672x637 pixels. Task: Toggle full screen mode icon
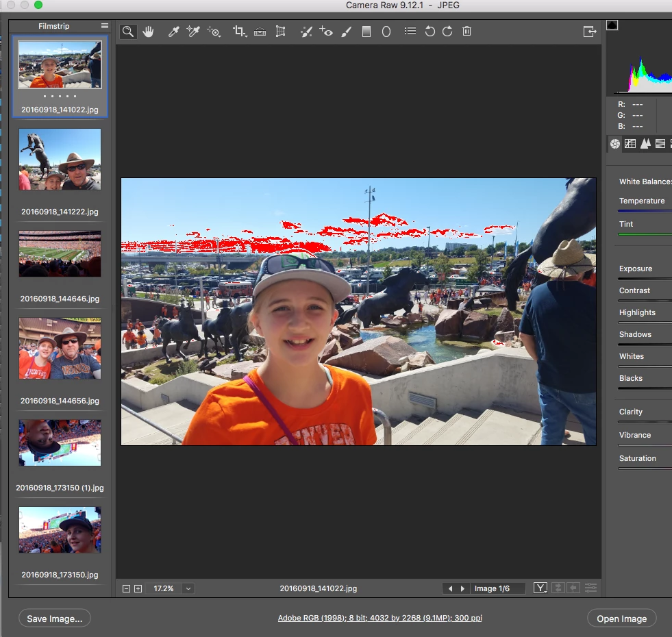[x=590, y=32]
